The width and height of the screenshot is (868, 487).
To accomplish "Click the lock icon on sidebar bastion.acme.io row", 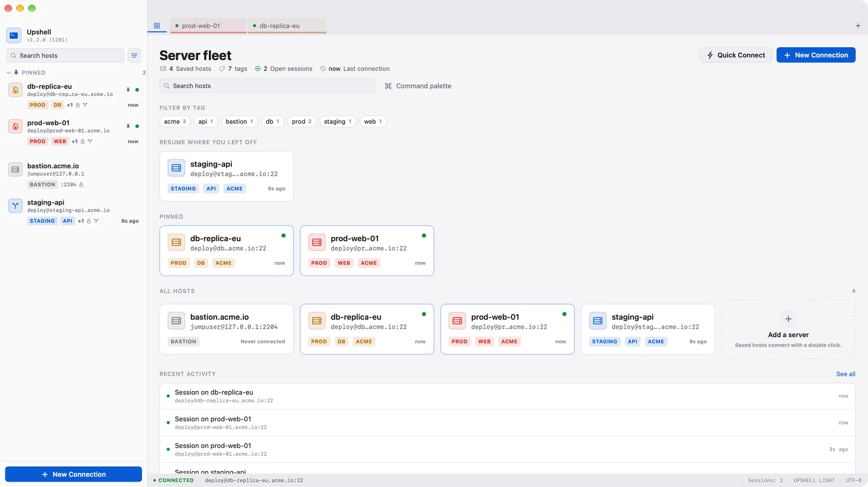I will click(x=81, y=184).
